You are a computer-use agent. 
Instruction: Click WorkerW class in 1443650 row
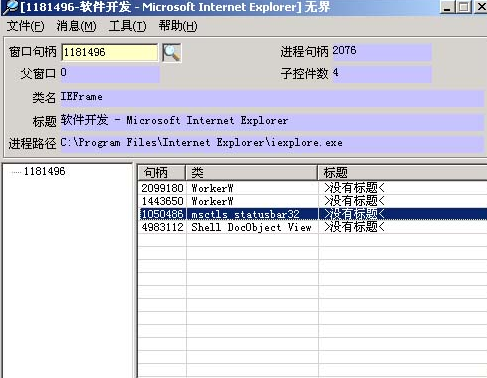click(212, 201)
